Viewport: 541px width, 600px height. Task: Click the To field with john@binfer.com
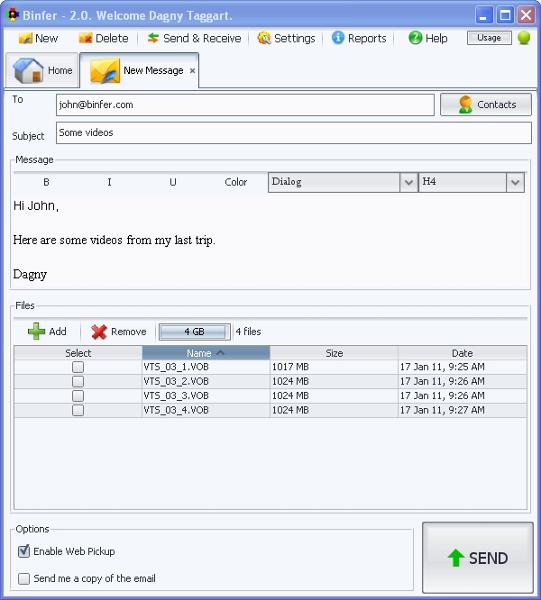(x=245, y=105)
